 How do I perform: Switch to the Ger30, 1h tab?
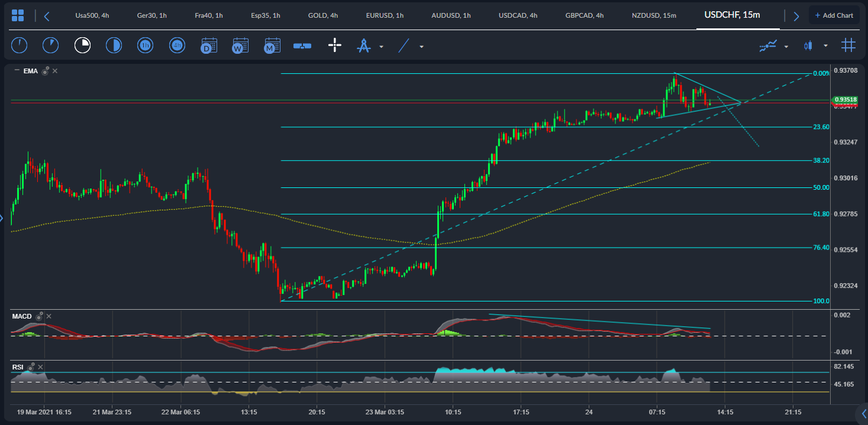152,15
